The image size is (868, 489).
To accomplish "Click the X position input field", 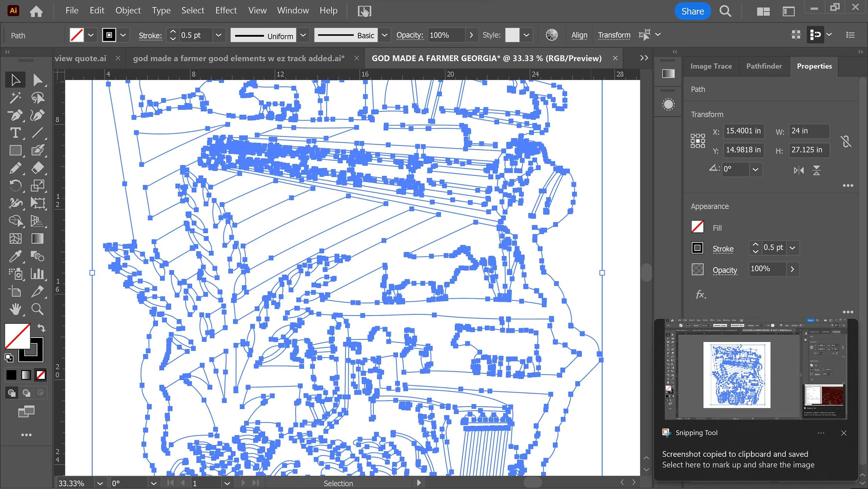I will [x=743, y=131].
